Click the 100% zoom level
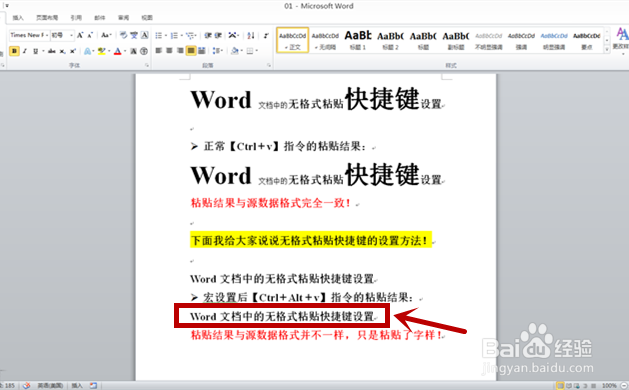 609,386
